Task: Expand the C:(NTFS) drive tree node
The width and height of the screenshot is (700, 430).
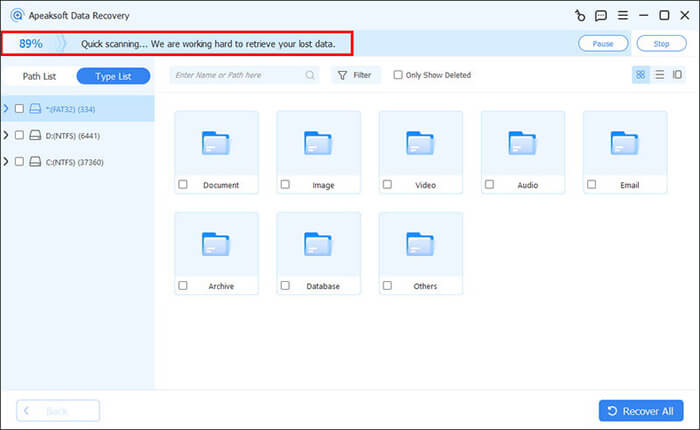Action: (5, 161)
